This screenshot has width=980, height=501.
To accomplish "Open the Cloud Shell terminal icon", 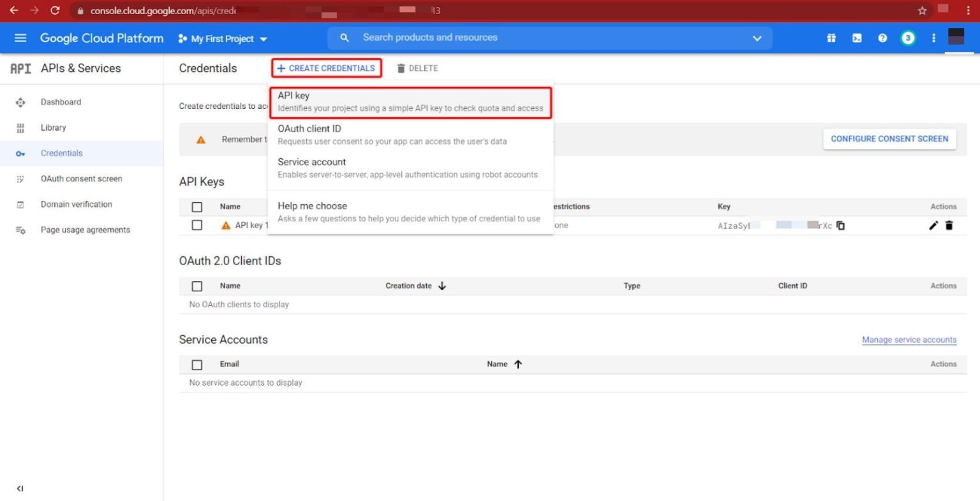I will (856, 38).
